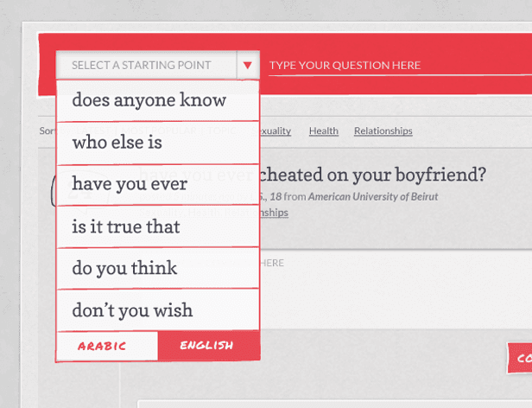Screen dimensions: 532x408
Task: Pick the 'have you ever' option
Action: pyautogui.click(x=158, y=185)
